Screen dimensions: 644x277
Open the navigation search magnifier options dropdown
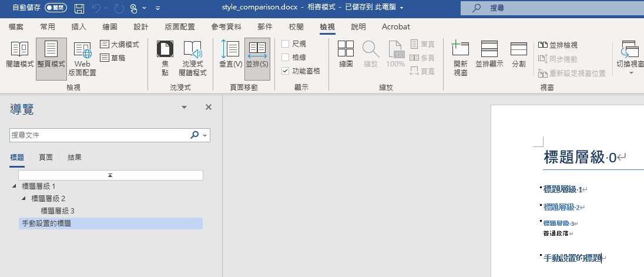click(204, 135)
